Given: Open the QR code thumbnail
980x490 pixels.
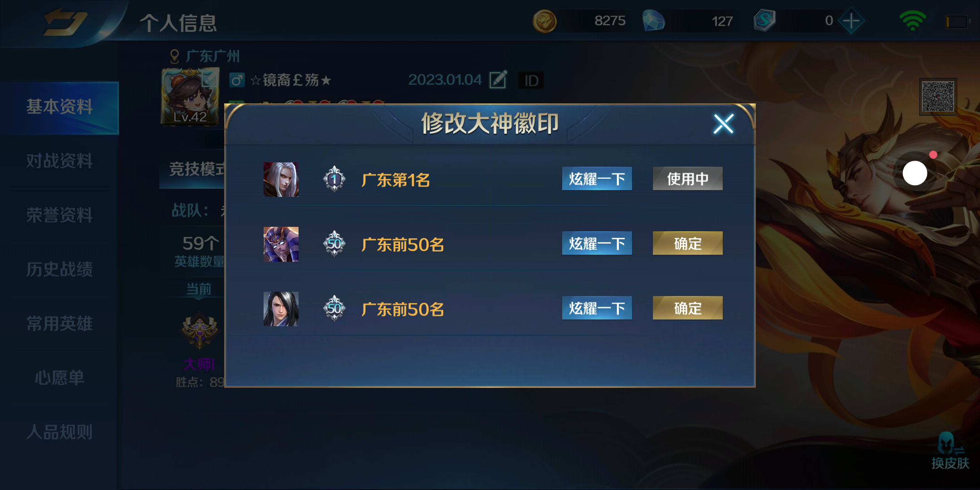Looking at the screenshot, I should 938,97.
